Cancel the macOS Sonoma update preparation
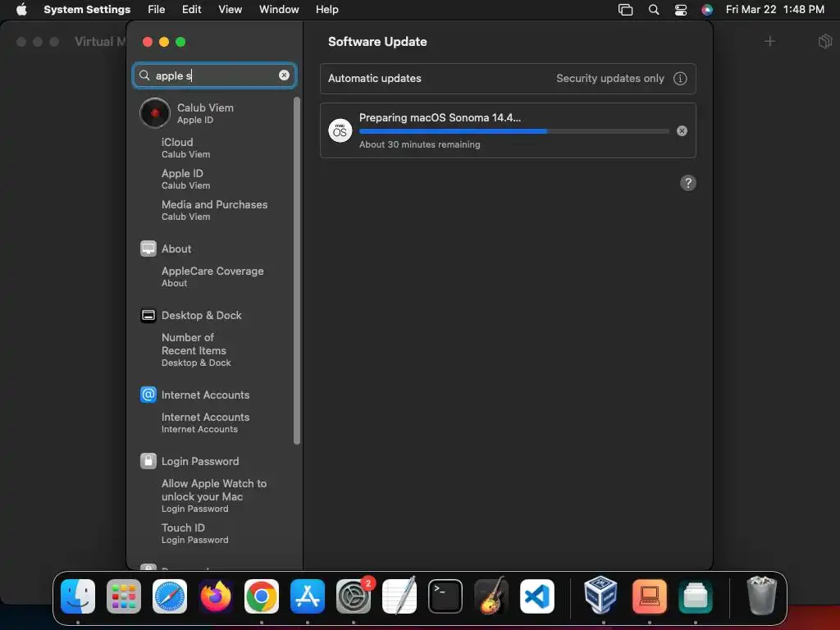The width and height of the screenshot is (840, 630). [682, 130]
